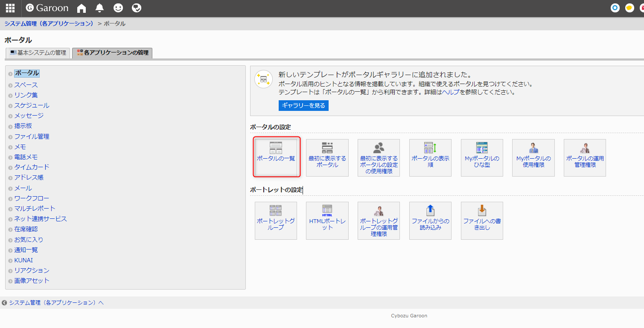644x328 pixels.
Task: Click ギャラリーを見る button
Action: (x=303, y=105)
